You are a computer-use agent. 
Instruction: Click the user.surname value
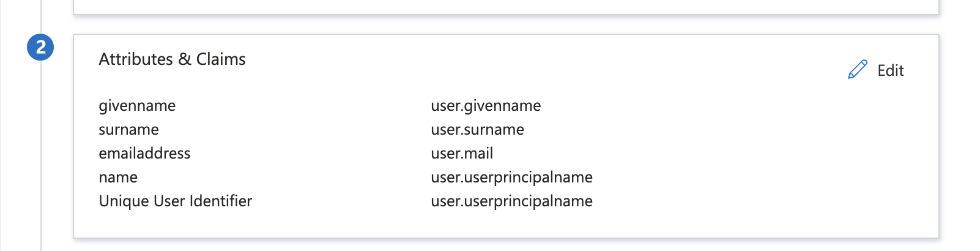(477, 130)
